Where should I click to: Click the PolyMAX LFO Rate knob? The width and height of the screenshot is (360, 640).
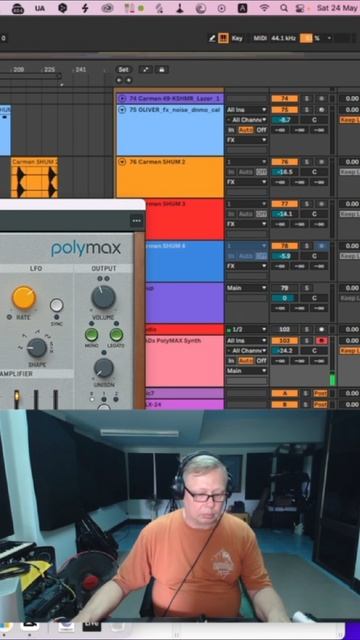[x=24, y=297]
